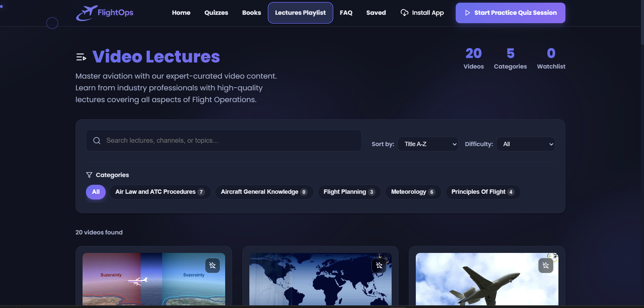Viewport: 644px width, 308px height.
Task: Toggle watchlist star on Suzerainty video
Action: pyautogui.click(x=212, y=266)
